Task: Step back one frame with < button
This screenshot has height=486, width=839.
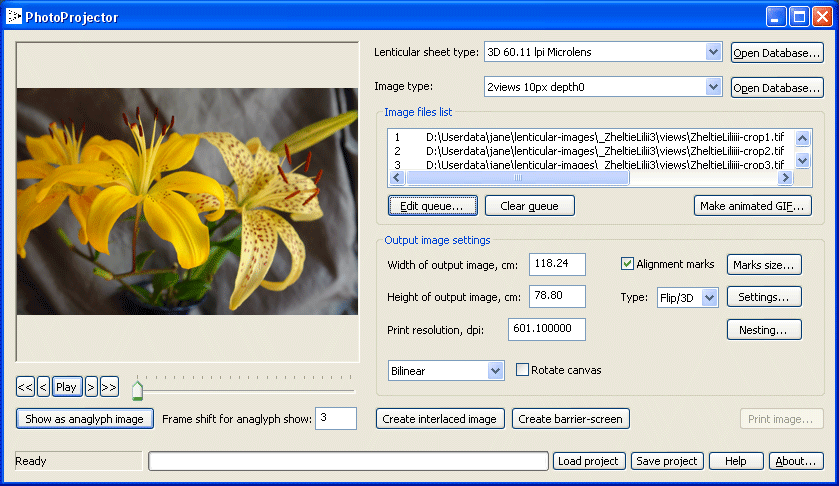Action: [43, 387]
